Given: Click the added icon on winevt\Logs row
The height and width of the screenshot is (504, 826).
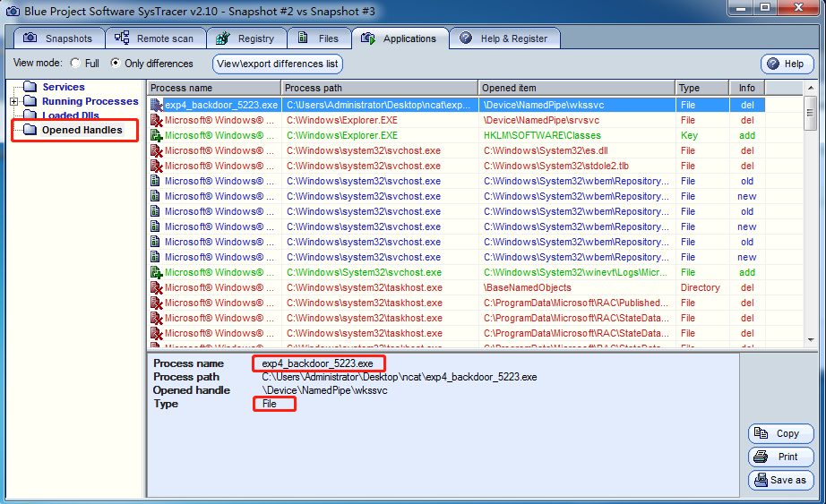Looking at the screenshot, I should [x=157, y=272].
